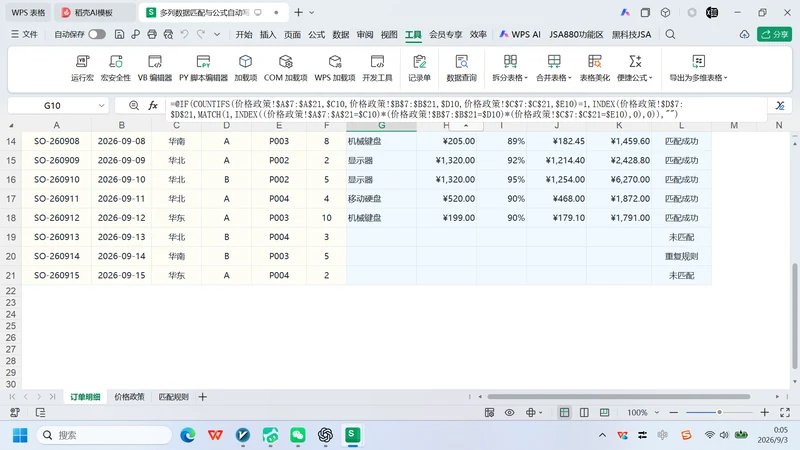Switch to the 公式 ribbon tab

(316, 34)
